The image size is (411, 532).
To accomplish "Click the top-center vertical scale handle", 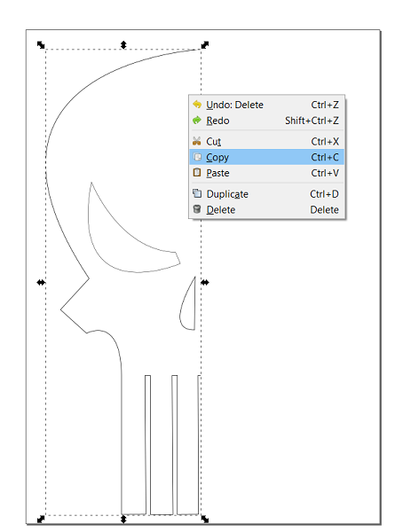I will (x=123, y=45).
